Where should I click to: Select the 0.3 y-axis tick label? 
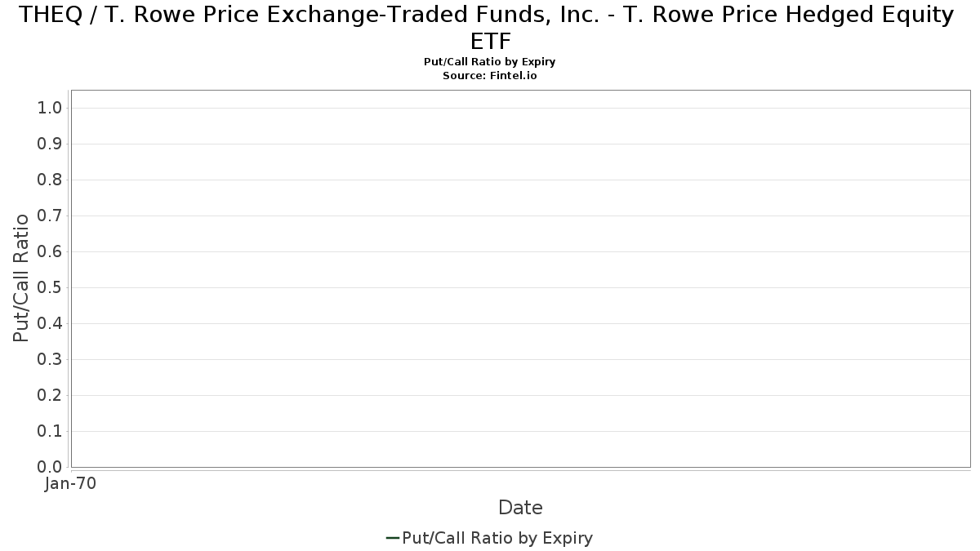pyautogui.click(x=51, y=360)
